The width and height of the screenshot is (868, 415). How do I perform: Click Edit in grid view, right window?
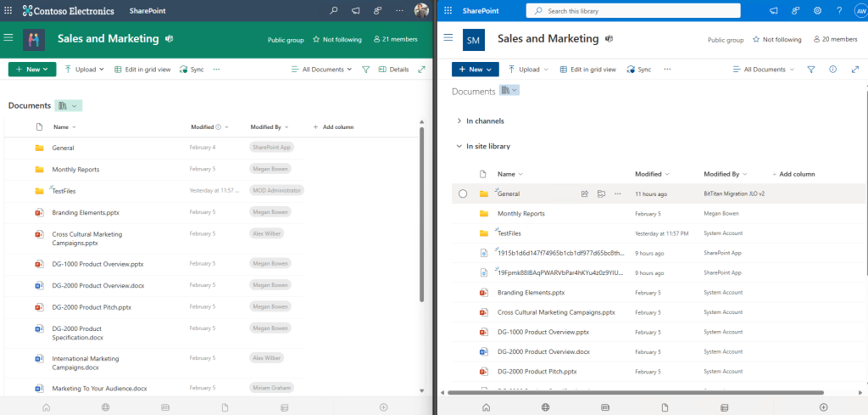(588, 70)
